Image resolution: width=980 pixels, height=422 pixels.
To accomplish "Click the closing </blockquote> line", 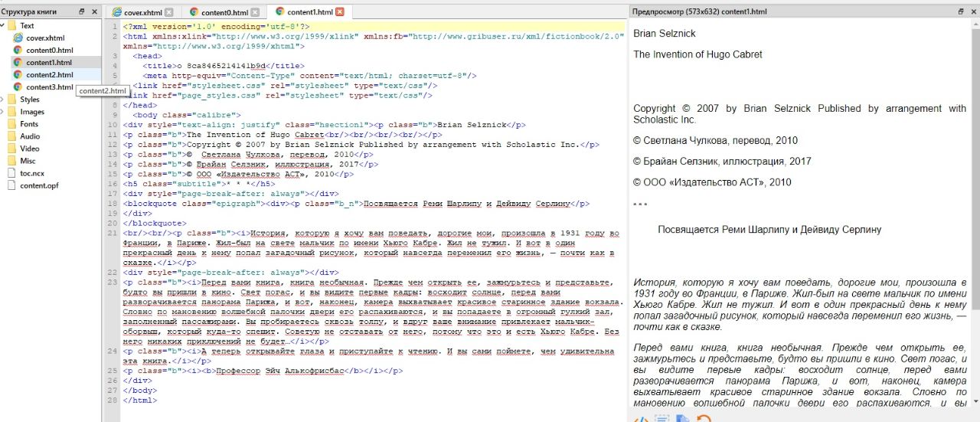I will click(155, 224).
